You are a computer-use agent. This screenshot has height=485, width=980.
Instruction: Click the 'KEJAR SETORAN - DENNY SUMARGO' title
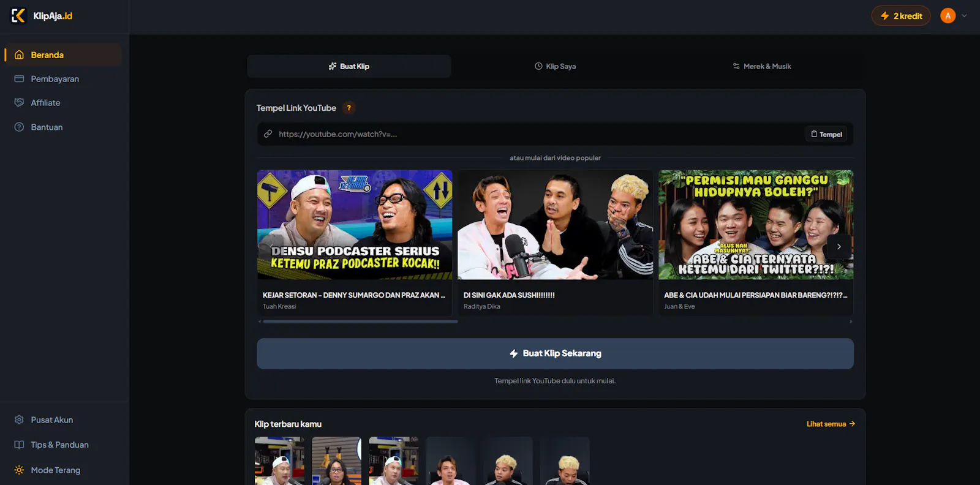pos(354,295)
